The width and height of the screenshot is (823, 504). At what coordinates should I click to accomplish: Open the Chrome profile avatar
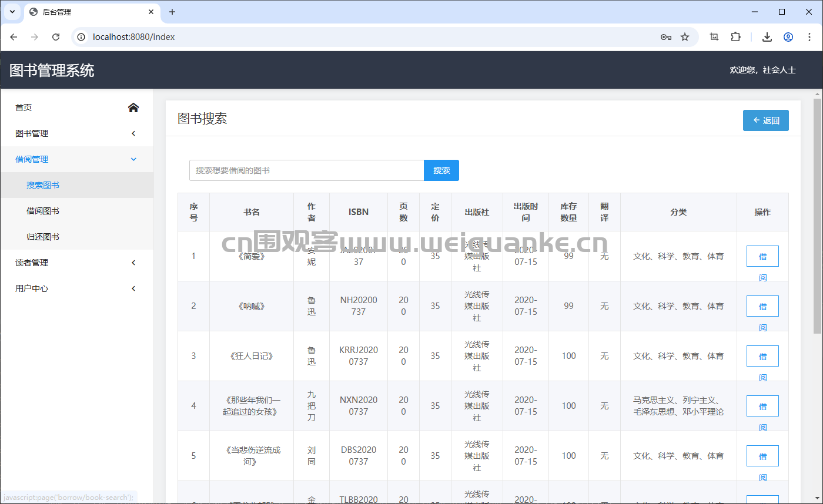(788, 37)
